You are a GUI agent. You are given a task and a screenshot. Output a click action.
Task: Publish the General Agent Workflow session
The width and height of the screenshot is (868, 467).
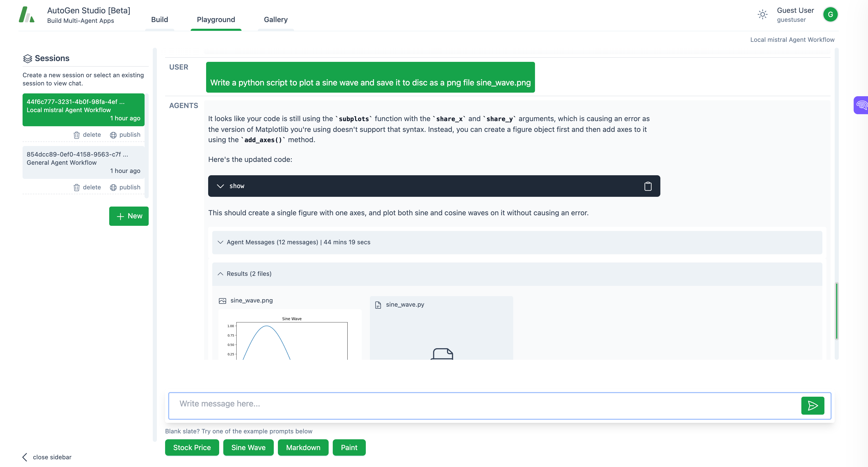pos(125,188)
